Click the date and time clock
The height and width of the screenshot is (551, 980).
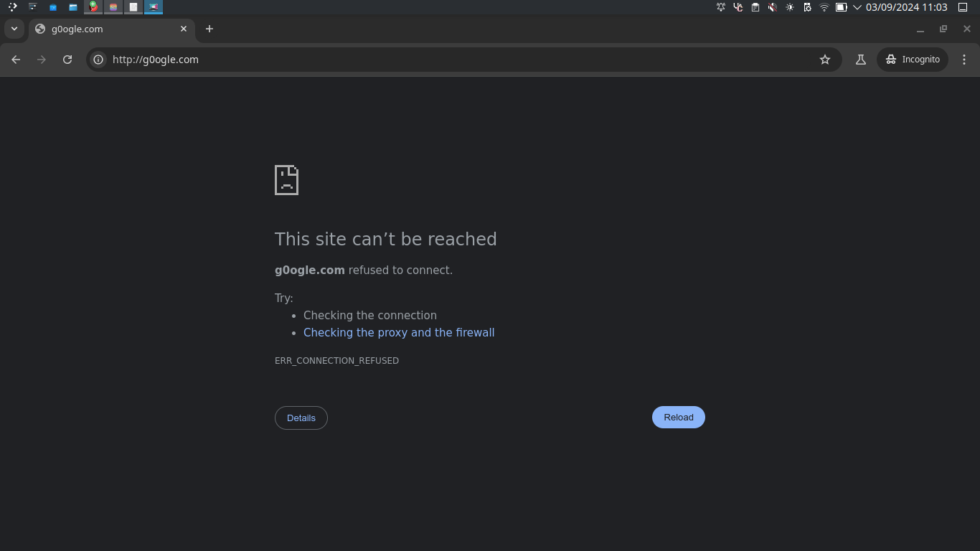tap(907, 7)
